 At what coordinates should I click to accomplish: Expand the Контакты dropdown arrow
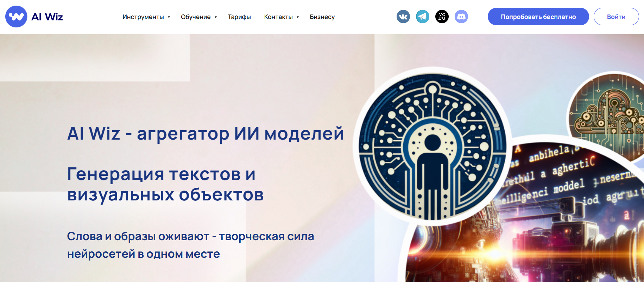298,17
